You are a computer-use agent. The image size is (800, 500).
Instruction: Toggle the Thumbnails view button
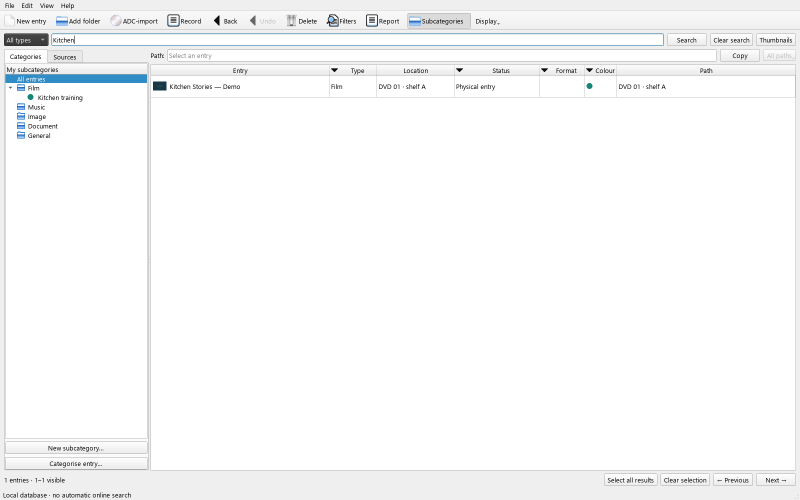(776, 40)
